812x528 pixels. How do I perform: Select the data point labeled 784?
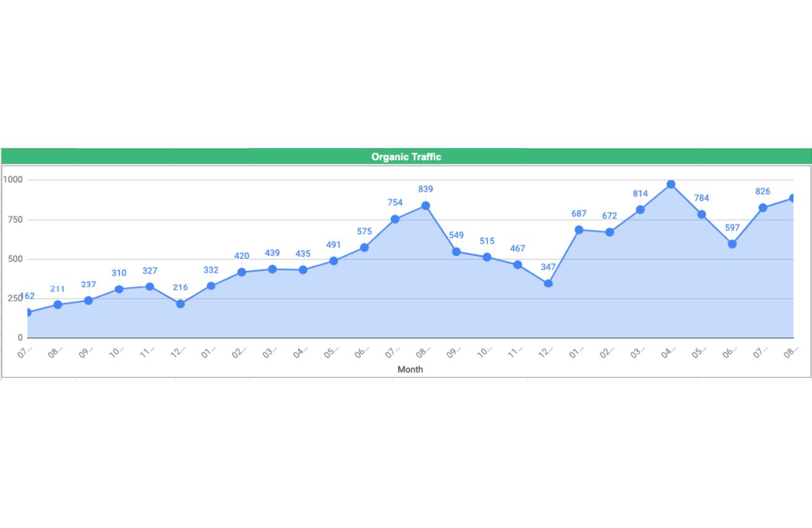click(x=701, y=215)
